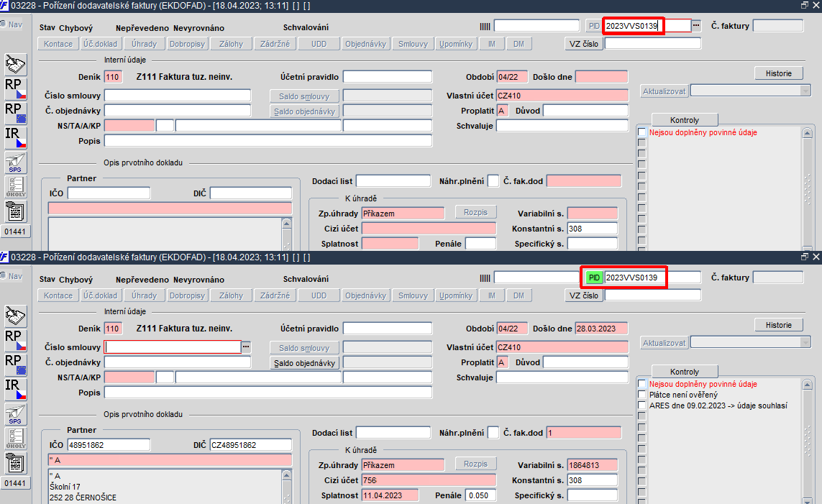Viewport: 822px width, 504px height.
Task: Open Úhrady tab in lower window
Action: point(144,295)
